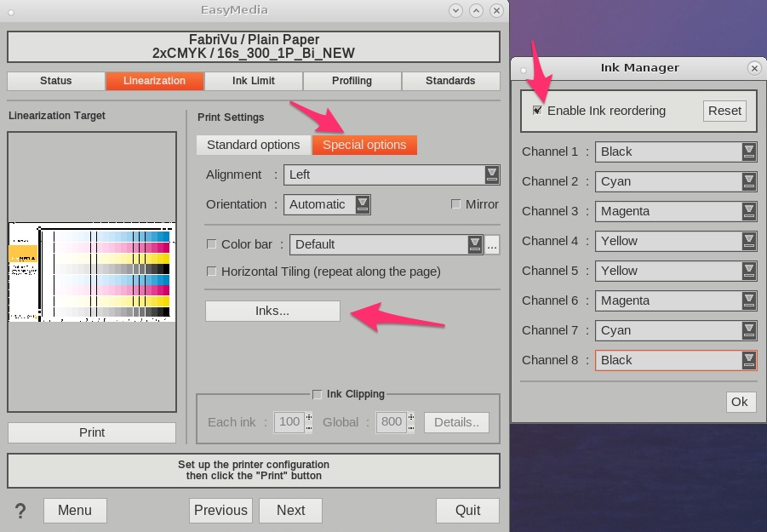Screen dimensions: 767x532
Task: Switch to the Ink Limit tab
Action: (x=254, y=81)
